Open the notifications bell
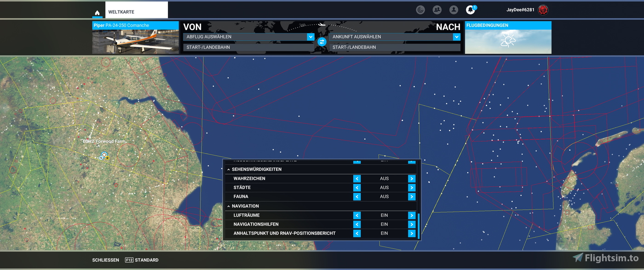This screenshot has height=270, width=644. click(470, 10)
